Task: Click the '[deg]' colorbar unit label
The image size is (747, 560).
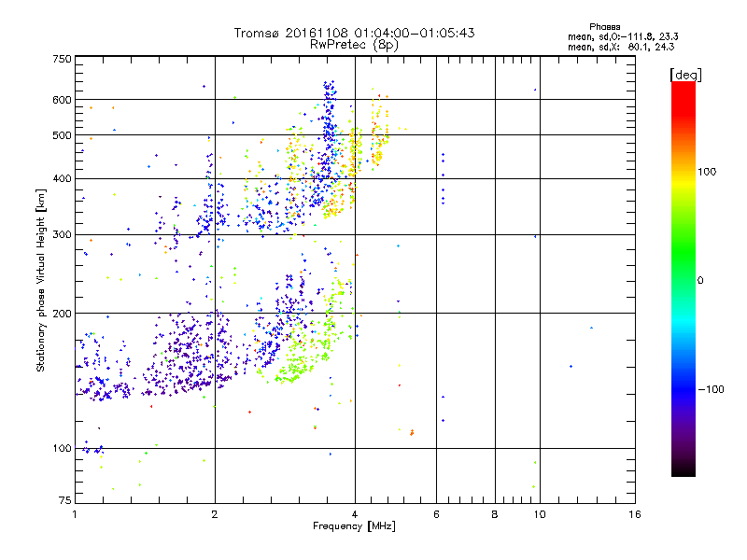Action: pos(685,75)
